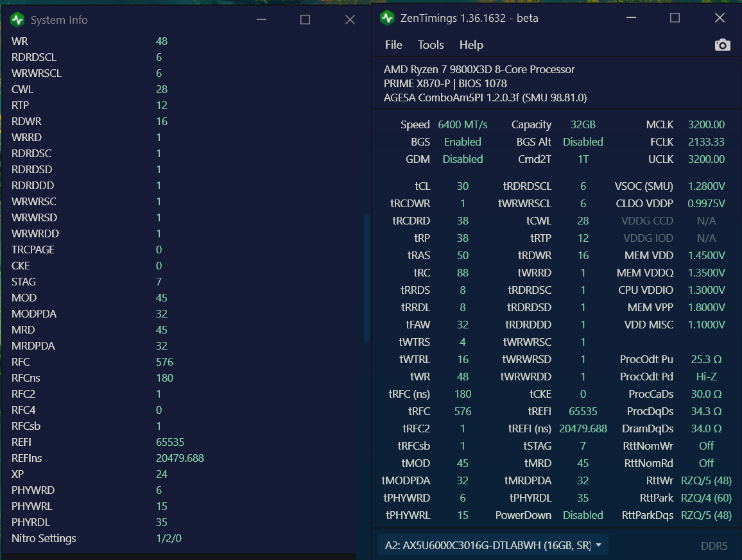Click the tRAS value 50

(x=462, y=255)
